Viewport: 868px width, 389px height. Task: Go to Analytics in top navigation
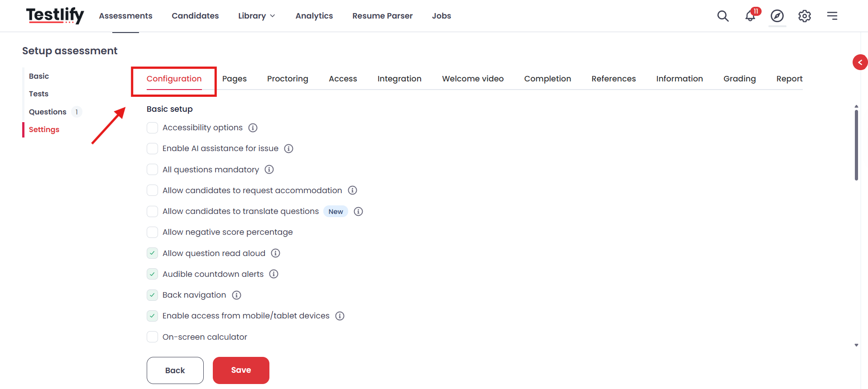point(314,16)
